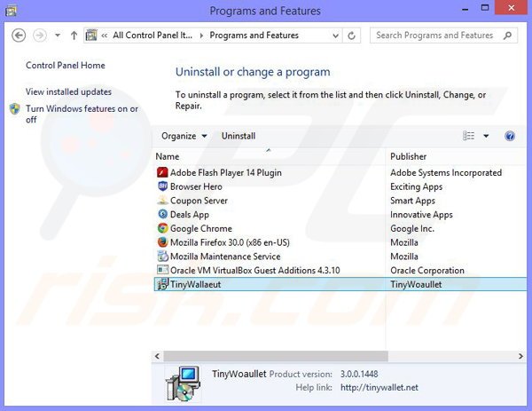Select the Deals App program icon

pos(162,214)
